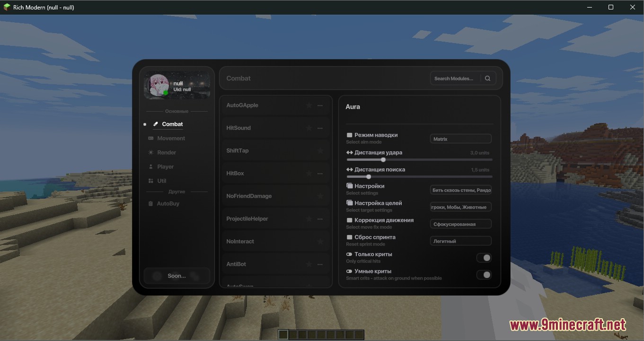Click the AutoBuy entry in sidebar
644x341 pixels.
click(168, 204)
